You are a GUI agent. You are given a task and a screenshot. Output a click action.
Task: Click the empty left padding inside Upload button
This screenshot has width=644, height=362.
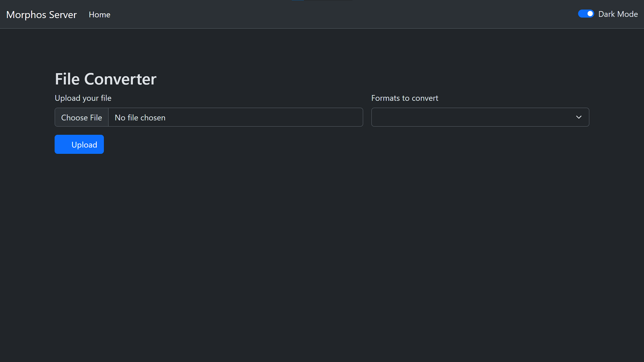coord(63,144)
